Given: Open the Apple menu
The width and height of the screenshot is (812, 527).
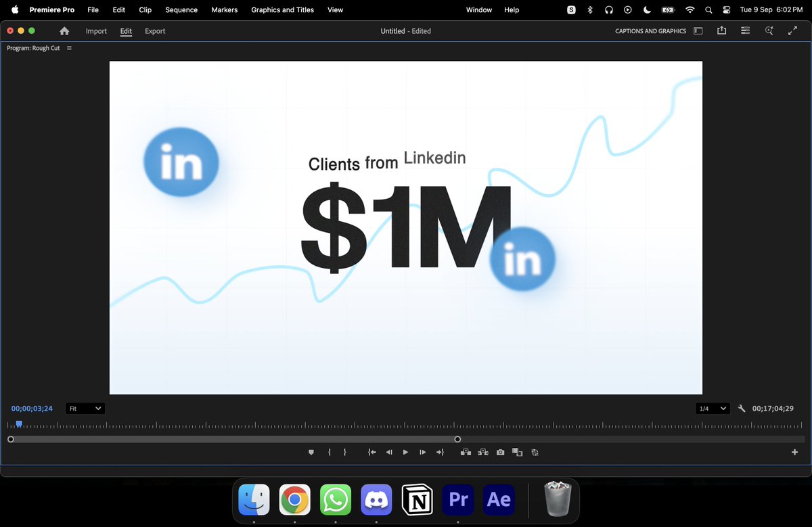Looking at the screenshot, I should tap(14, 9).
